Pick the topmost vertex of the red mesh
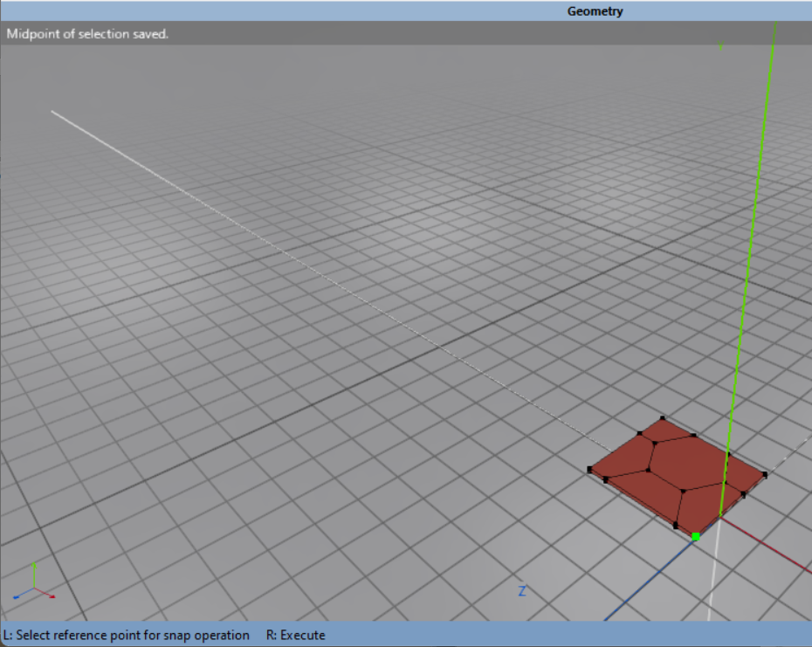Screen dimensions: 812x647 (663, 418)
